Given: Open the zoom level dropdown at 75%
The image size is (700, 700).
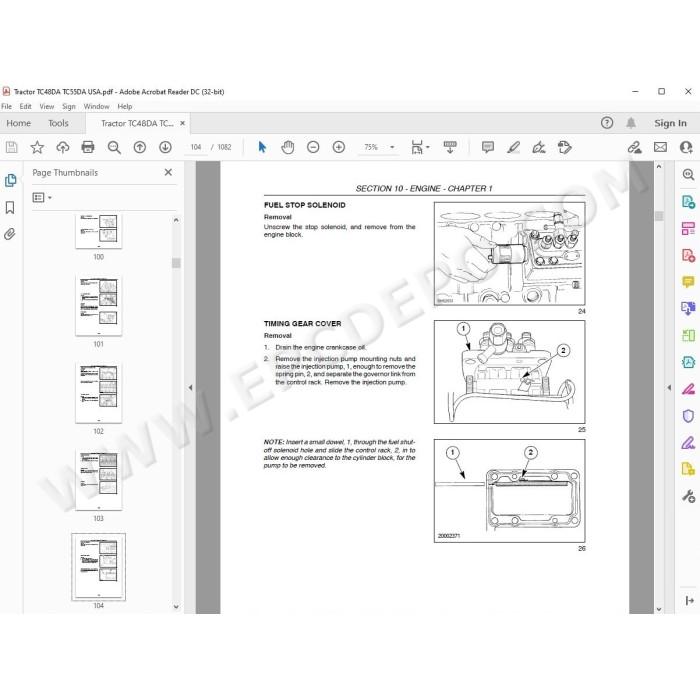Looking at the screenshot, I should [x=392, y=147].
